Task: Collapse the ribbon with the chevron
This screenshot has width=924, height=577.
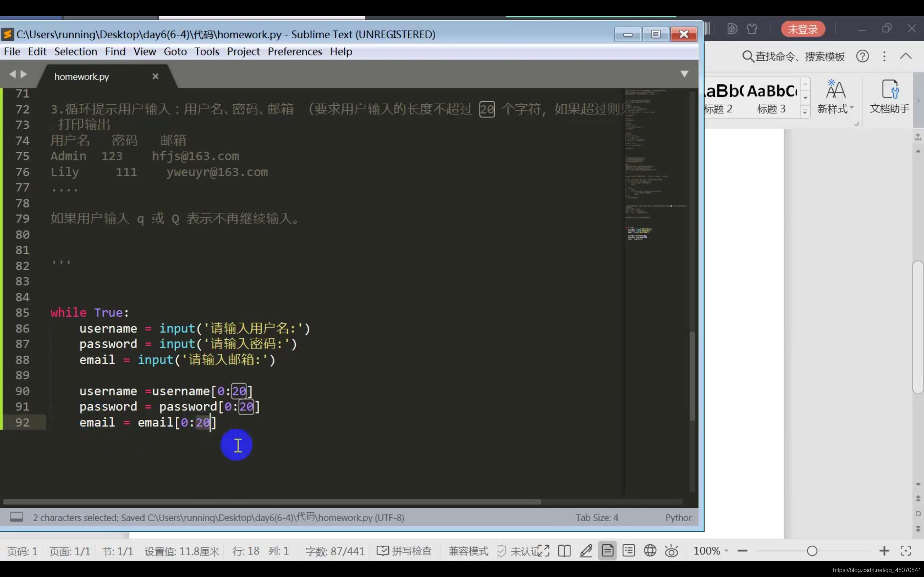Action: [x=905, y=57]
